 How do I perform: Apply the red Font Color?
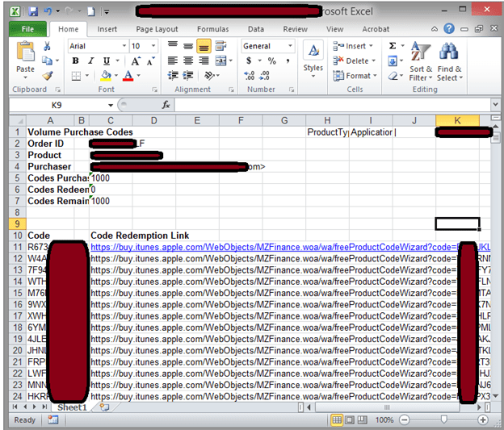128,76
